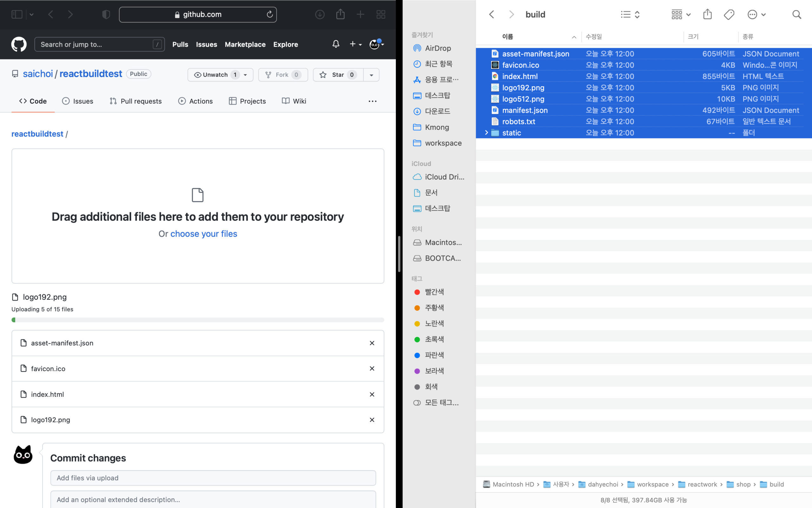Click the commit message field
The image size is (812, 508).
213,478
